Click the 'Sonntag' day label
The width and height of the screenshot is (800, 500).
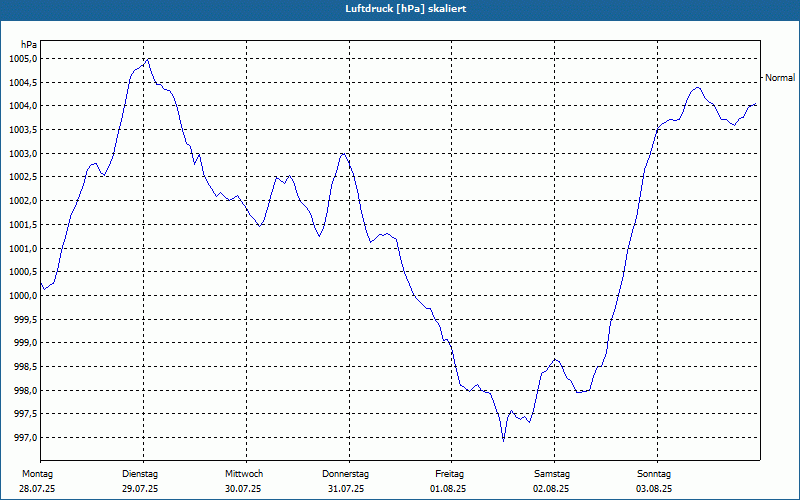654,474
